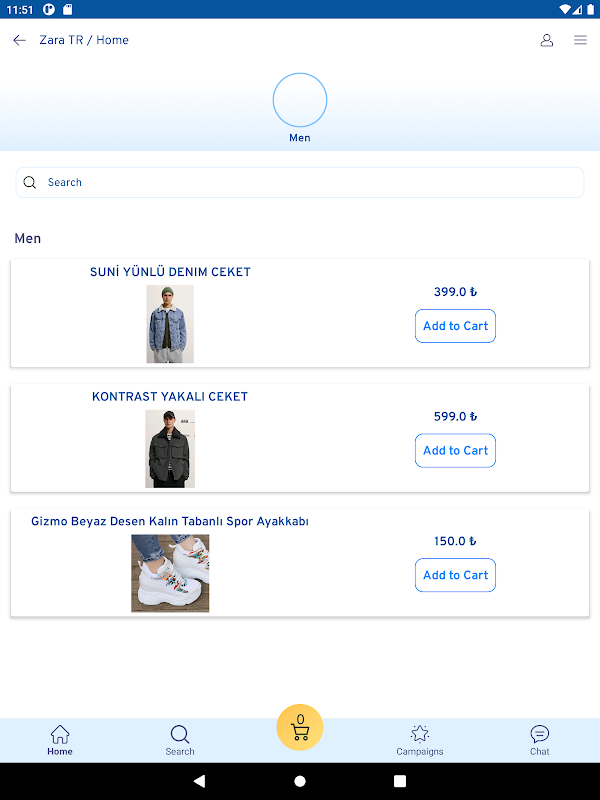Add Suni Yünlü Denim Ceket to cart
600x800 pixels.
click(455, 326)
